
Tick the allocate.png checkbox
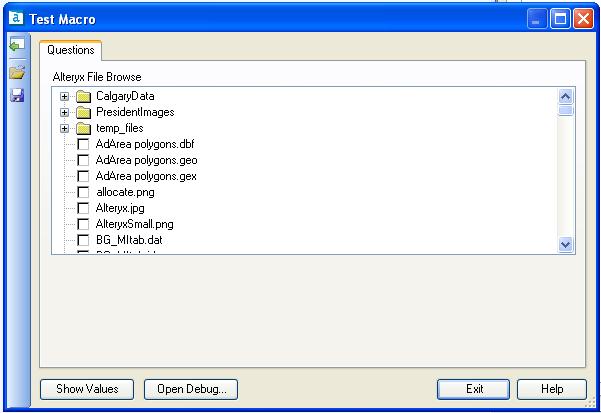[83, 192]
